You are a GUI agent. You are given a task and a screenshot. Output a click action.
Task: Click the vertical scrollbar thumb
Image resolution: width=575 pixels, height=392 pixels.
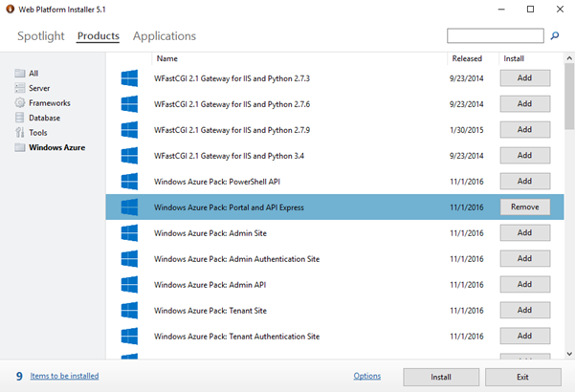[569, 96]
